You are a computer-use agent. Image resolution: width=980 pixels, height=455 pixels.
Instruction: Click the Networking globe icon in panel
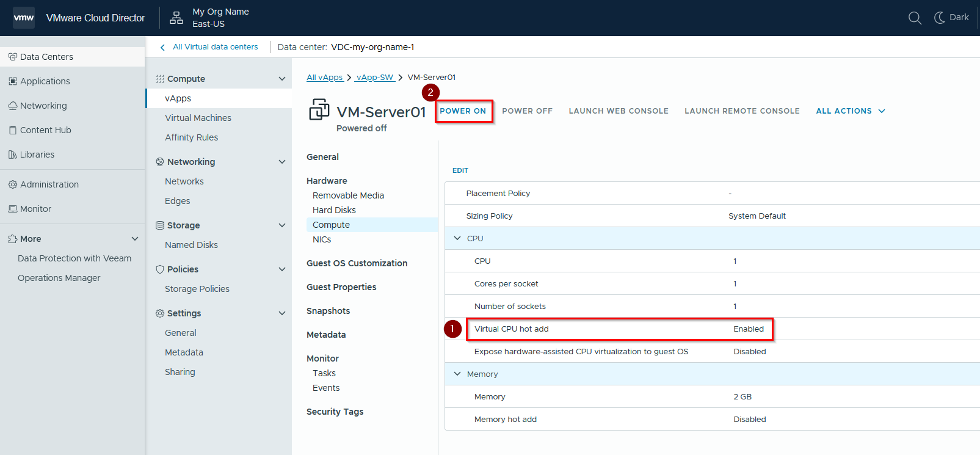160,162
